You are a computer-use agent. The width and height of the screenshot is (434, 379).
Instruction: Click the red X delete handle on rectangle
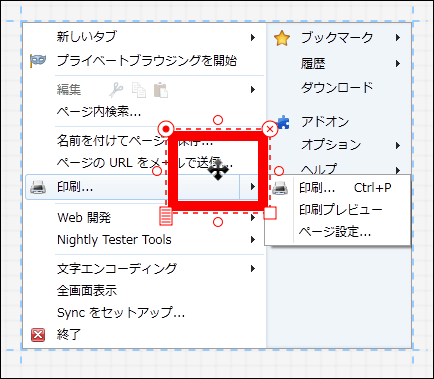click(270, 129)
